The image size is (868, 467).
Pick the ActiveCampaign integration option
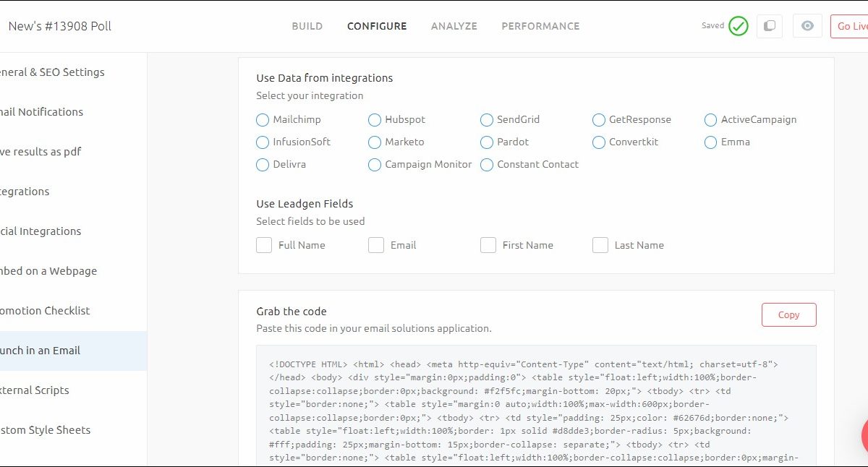(x=710, y=120)
